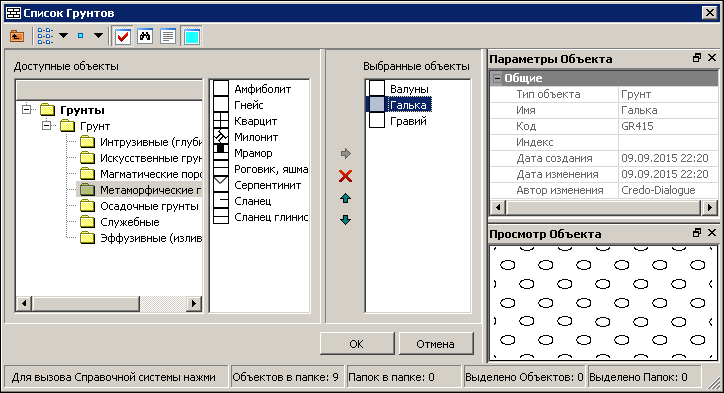The height and width of the screenshot is (393, 724).
Task: Open the Искусственные грунты folder
Action: tap(151, 158)
